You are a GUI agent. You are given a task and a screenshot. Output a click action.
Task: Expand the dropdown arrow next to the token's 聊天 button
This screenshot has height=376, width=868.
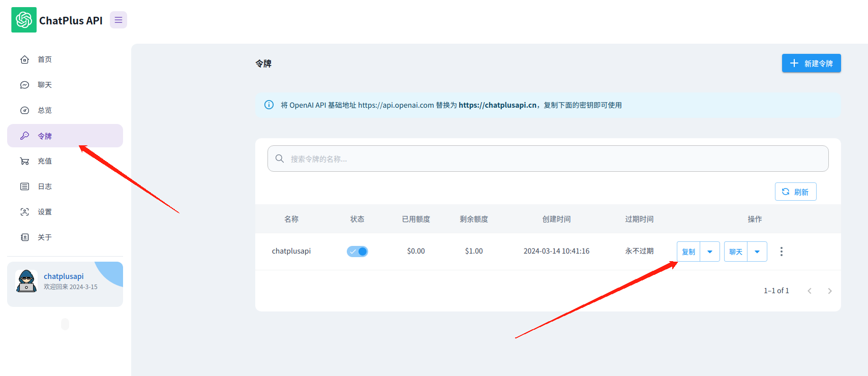coord(757,252)
